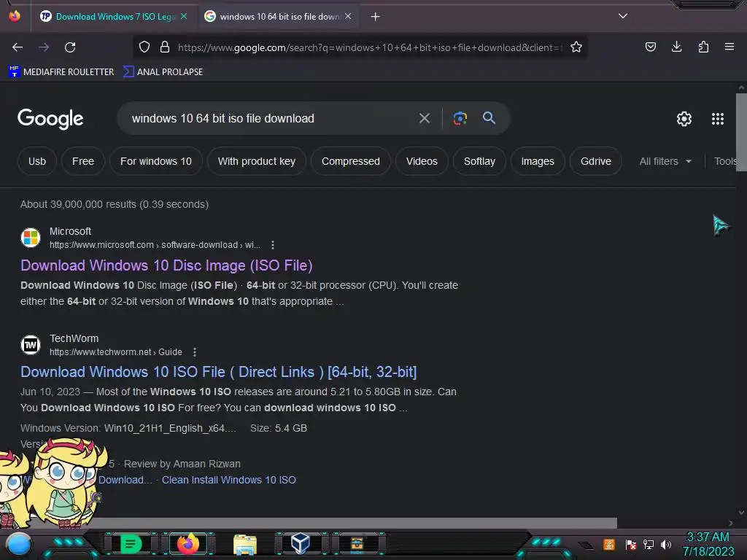Close the Google search results tab
Image resolution: width=747 pixels, height=560 pixels.
point(348,17)
